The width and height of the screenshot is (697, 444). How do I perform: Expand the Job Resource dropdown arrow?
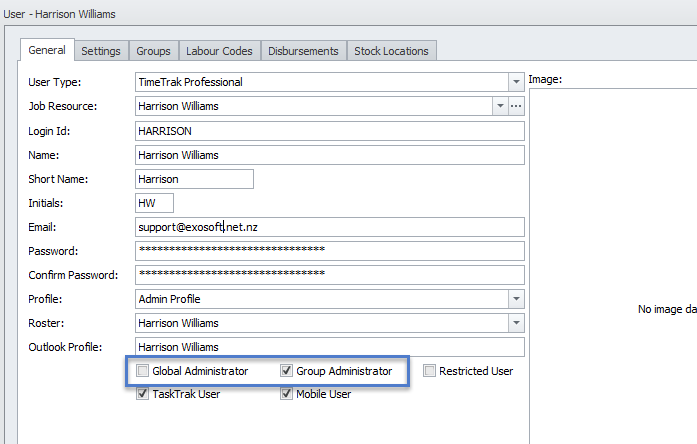pyautogui.click(x=499, y=106)
